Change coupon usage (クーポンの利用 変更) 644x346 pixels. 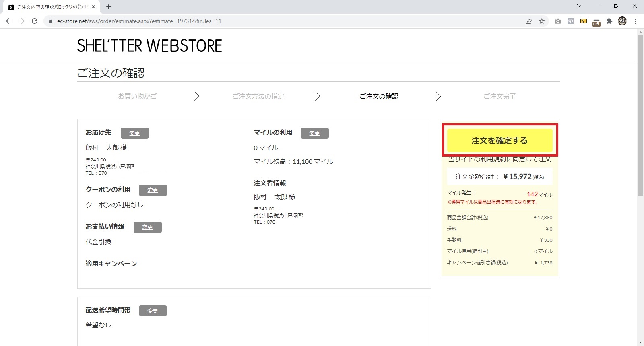(x=153, y=190)
